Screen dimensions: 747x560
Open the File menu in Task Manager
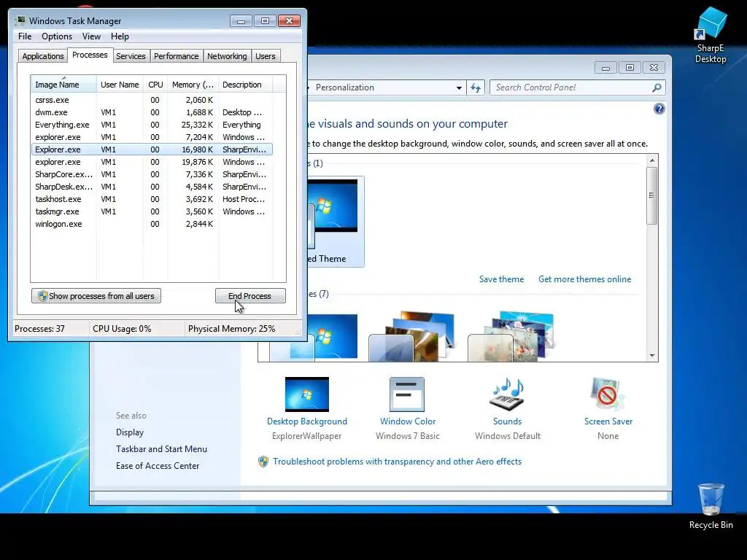tap(25, 36)
